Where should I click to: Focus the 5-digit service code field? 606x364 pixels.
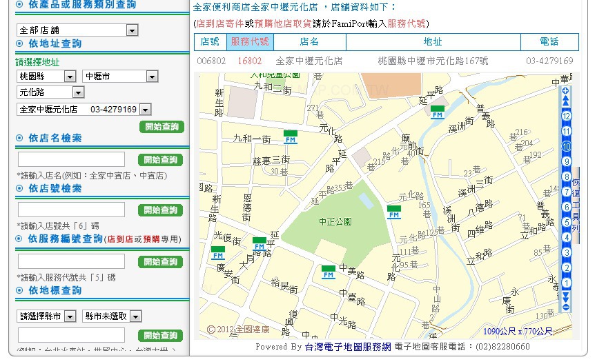pos(71,261)
